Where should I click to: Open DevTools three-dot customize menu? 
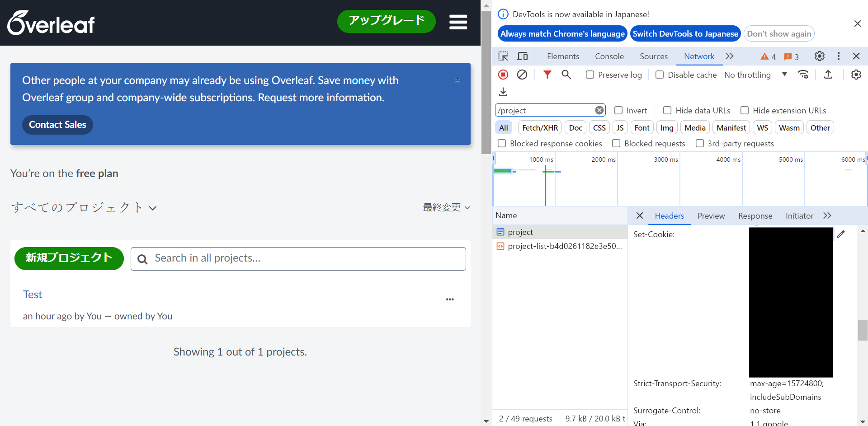click(838, 56)
